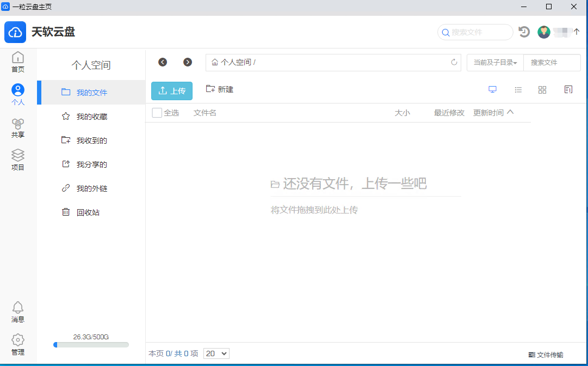This screenshot has height=366, width=588.
Task: Click the history clock icon in header
Action: point(524,32)
